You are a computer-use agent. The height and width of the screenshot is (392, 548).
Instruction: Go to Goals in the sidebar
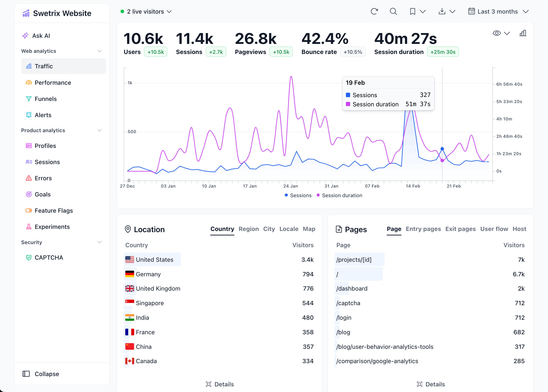click(x=63, y=194)
